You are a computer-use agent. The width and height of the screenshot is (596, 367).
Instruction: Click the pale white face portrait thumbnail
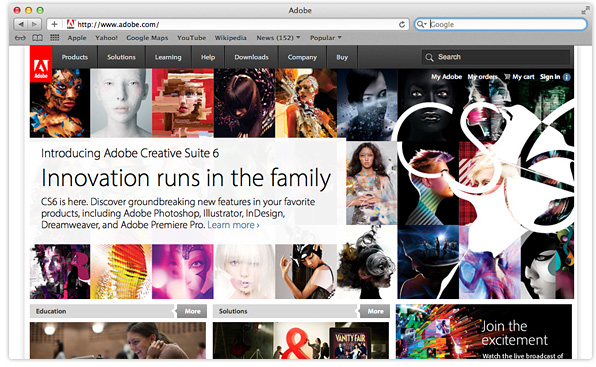[x=121, y=103]
